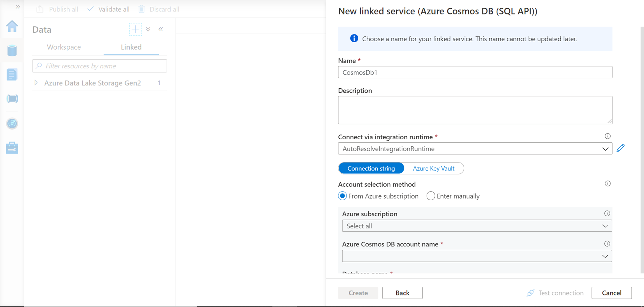Click the edit integration runtime pencil icon
The width and height of the screenshot is (644, 307).
pyautogui.click(x=620, y=148)
